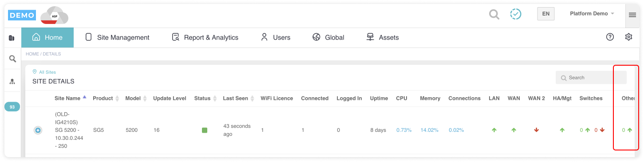Click the Update Level column header
Image resolution: width=644 pixels, height=162 pixels.
170,98
